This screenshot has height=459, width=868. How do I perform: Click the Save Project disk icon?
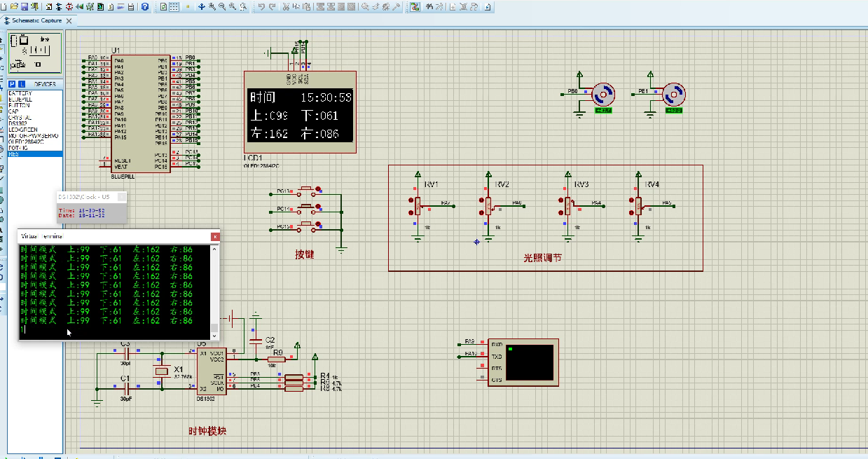point(25,6)
